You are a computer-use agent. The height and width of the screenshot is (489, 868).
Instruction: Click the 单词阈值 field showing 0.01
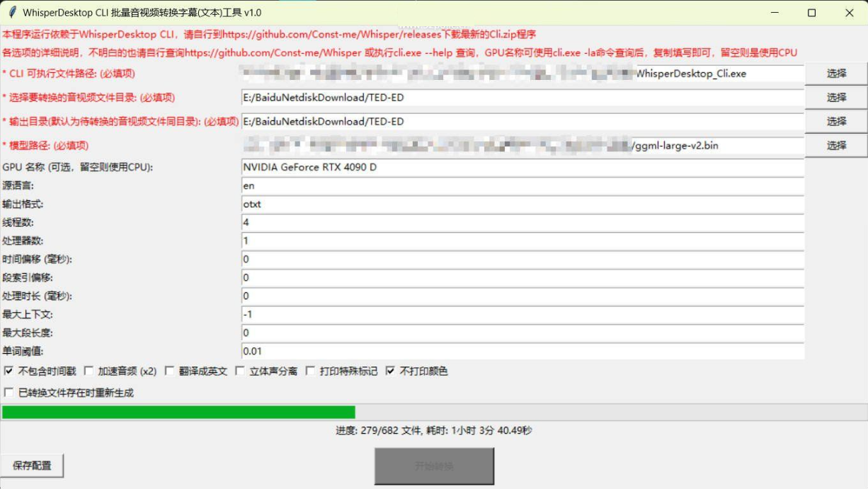point(522,351)
